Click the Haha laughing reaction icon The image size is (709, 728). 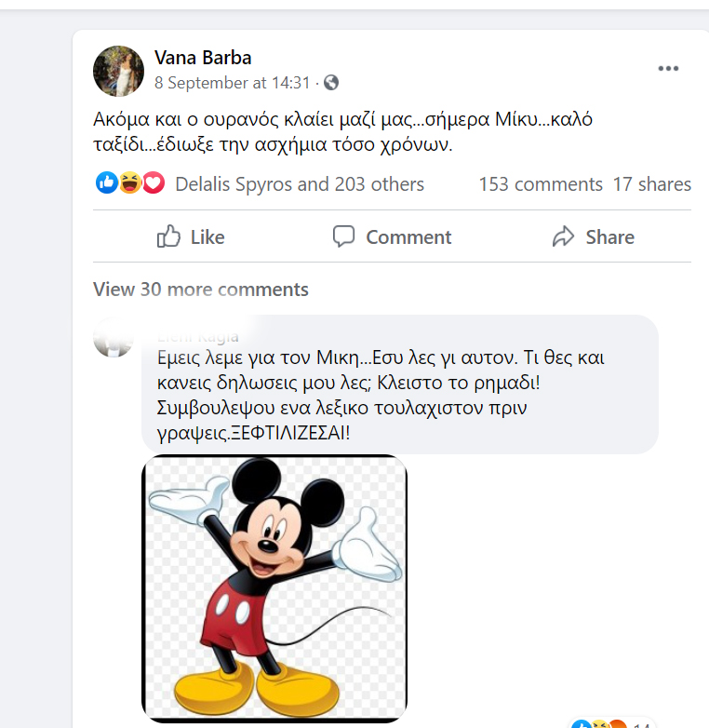pos(130,183)
